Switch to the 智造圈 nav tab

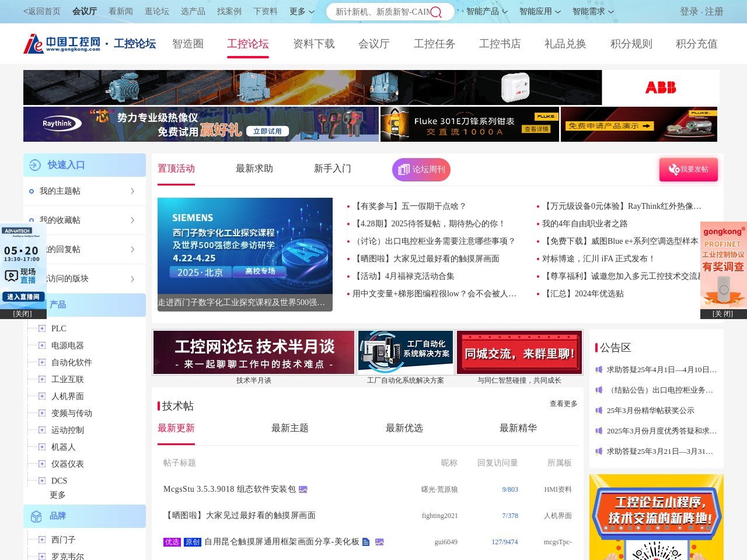point(188,44)
